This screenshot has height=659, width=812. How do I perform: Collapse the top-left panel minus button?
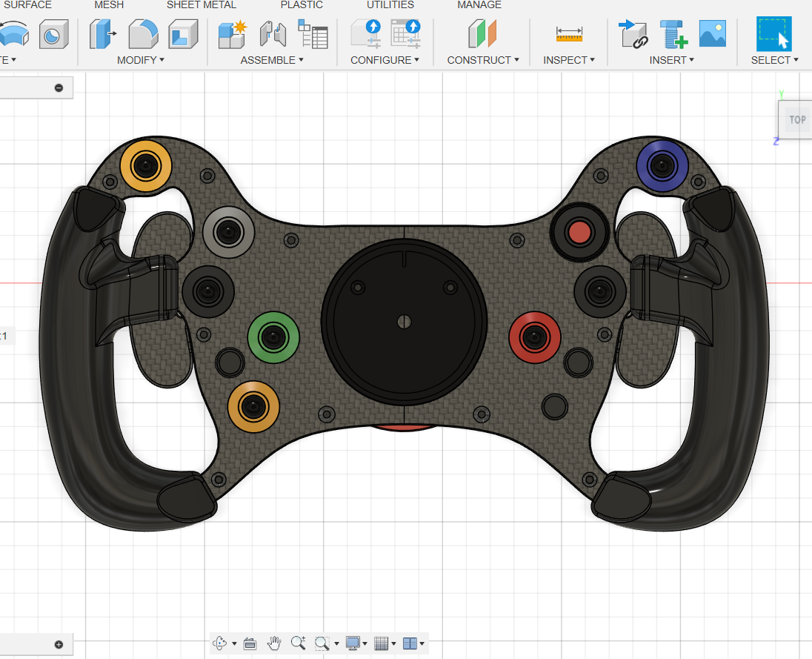pyautogui.click(x=59, y=88)
